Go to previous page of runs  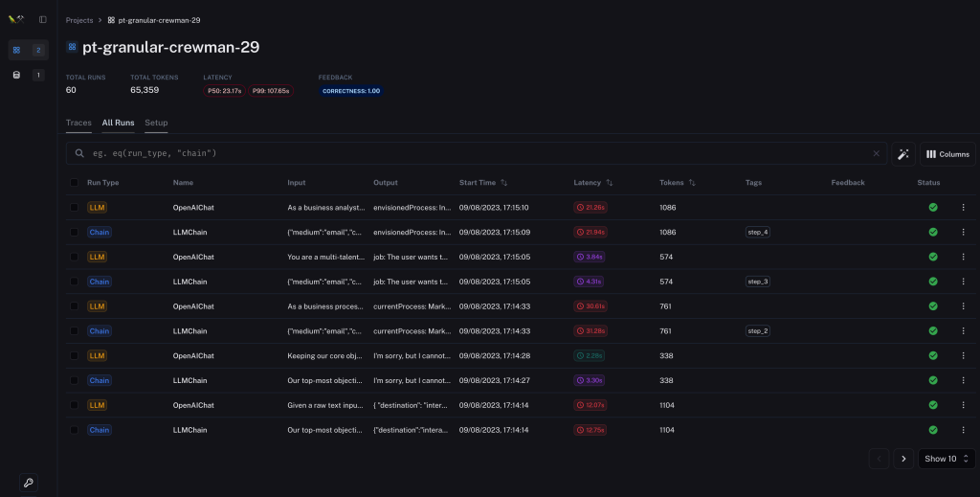879,459
